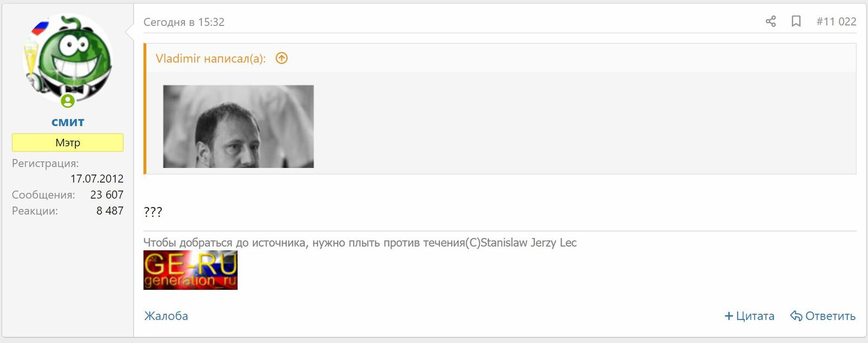Image resolution: width=868 pixels, height=343 pixels.
Task: Click the Мэтр user title banner
Action: tap(68, 143)
